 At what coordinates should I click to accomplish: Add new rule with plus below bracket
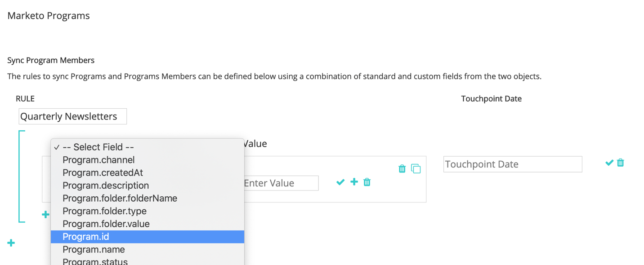(x=11, y=243)
